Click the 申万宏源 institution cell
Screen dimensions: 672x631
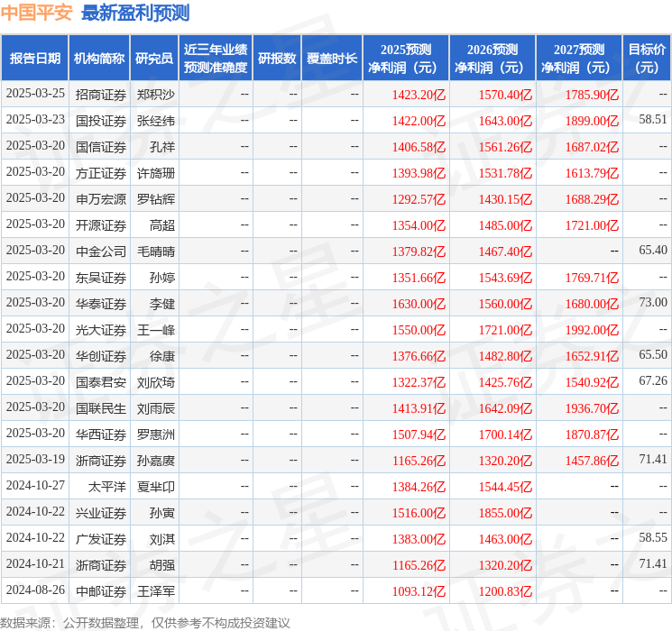(x=101, y=199)
